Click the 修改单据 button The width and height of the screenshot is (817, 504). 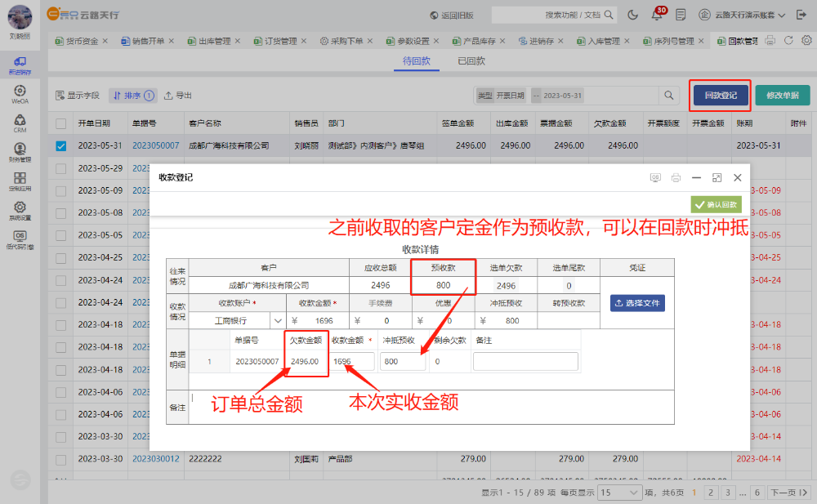click(783, 96)
